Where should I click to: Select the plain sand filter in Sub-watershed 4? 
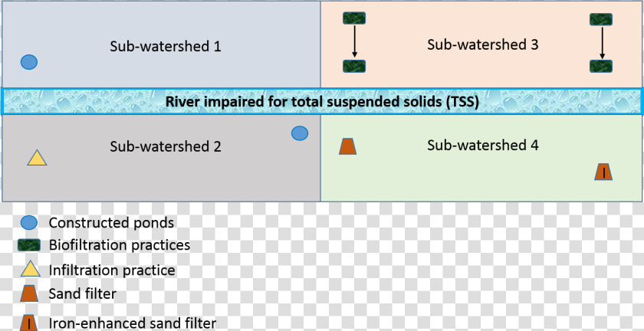click(347, 146)
